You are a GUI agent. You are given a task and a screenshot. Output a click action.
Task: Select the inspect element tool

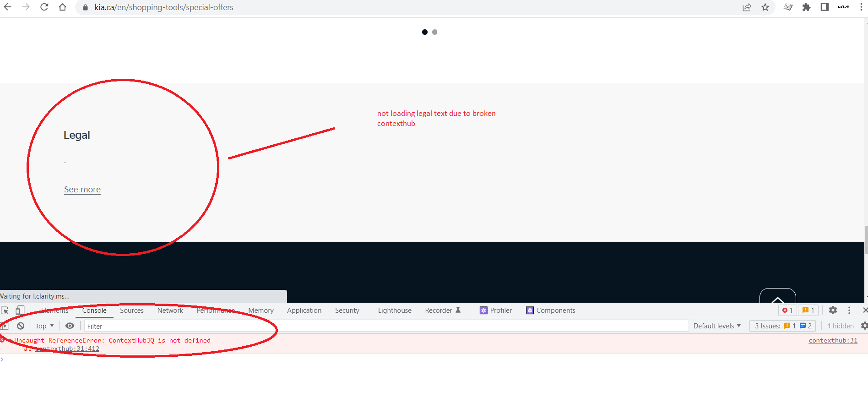tap(5, 310)
